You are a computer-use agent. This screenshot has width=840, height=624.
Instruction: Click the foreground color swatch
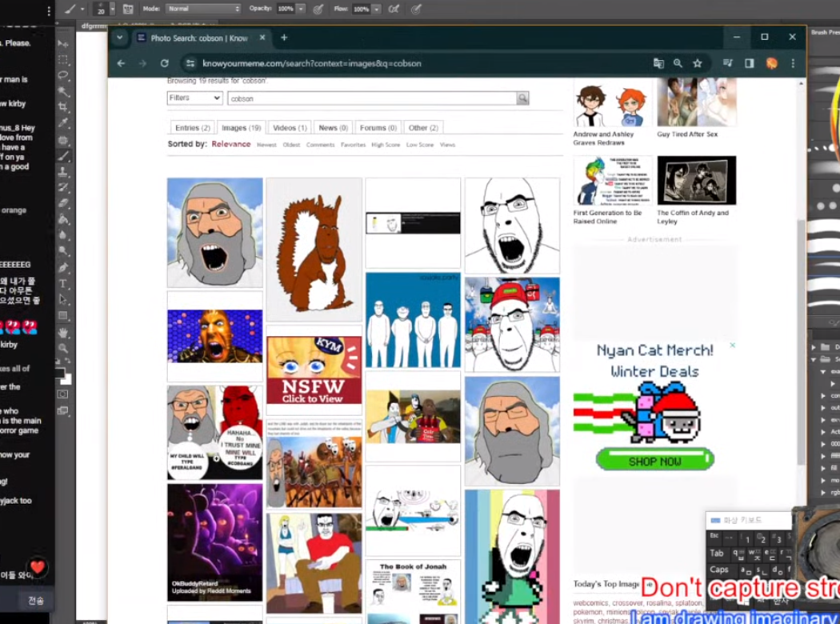pos(60,373)
